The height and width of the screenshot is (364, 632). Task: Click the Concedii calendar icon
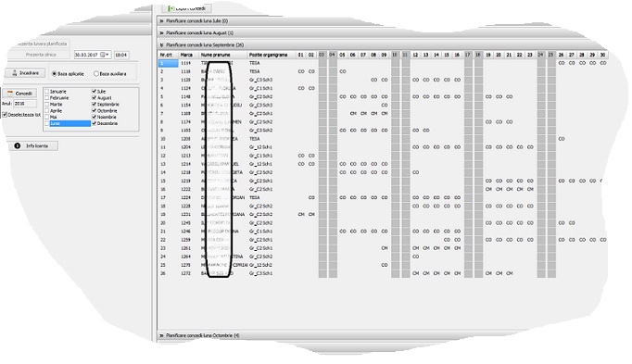(10, 93)
